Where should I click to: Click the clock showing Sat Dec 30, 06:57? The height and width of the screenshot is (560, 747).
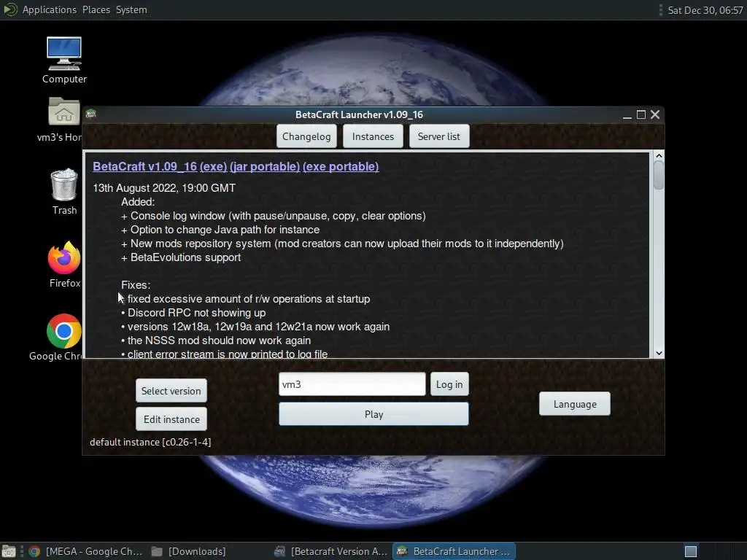(x=705, y=10)
